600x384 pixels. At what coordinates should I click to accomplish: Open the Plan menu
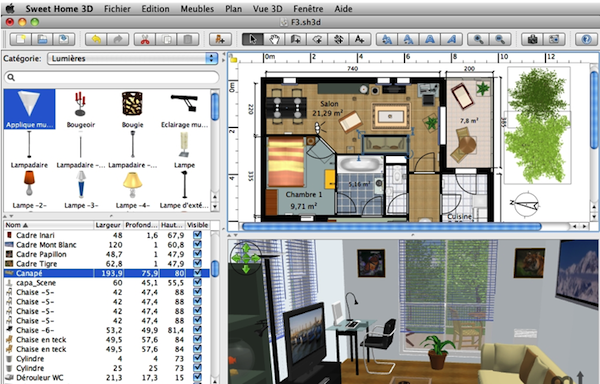point(233,8)
